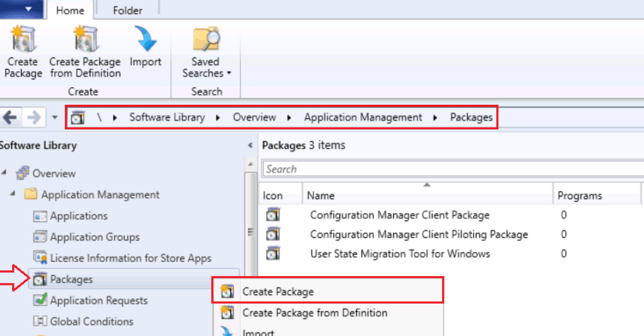Select Application Groups in the tree
This screenshot has height=336, width=644.
(95, 237)
